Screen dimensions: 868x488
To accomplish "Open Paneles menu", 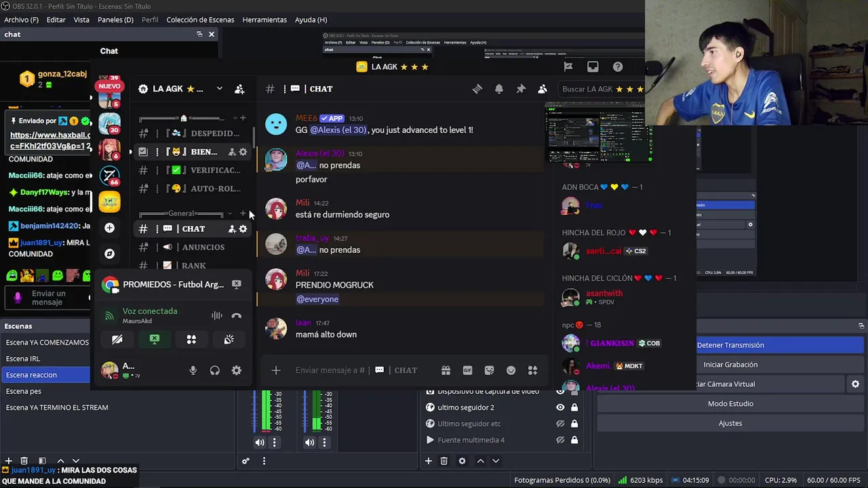I will coord(115,20).
